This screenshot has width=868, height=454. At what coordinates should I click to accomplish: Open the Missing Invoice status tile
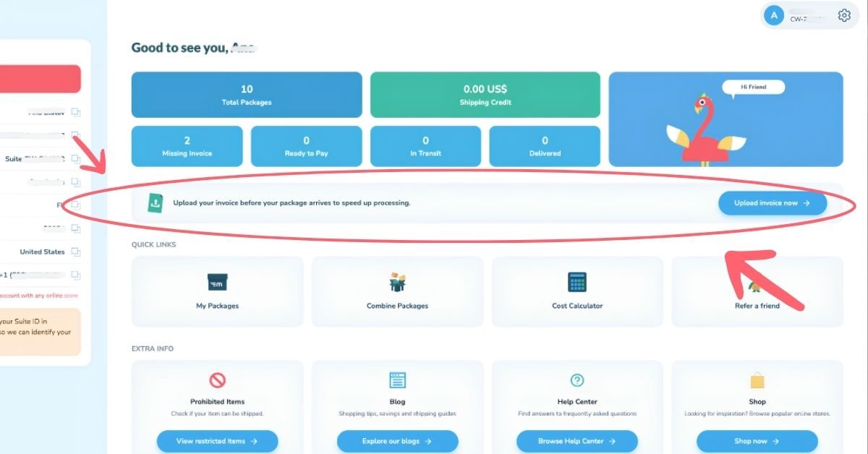[x=187, y=146]
